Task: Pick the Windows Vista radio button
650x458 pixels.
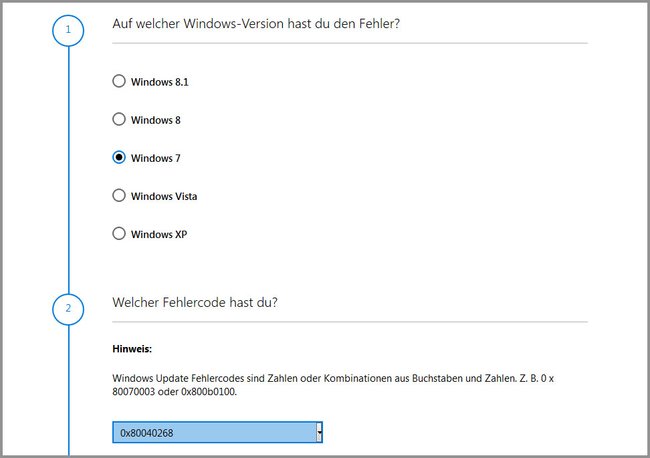Action: coord(119,195)
